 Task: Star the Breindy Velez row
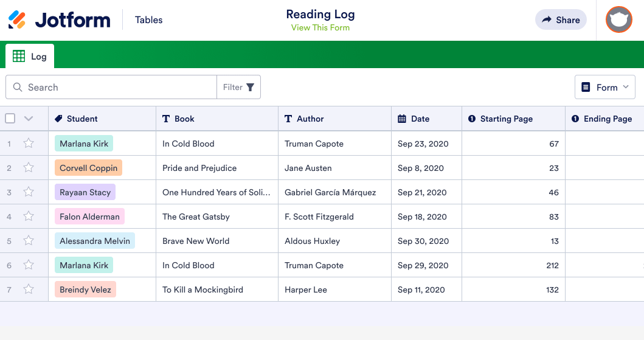tap(29, 290)
